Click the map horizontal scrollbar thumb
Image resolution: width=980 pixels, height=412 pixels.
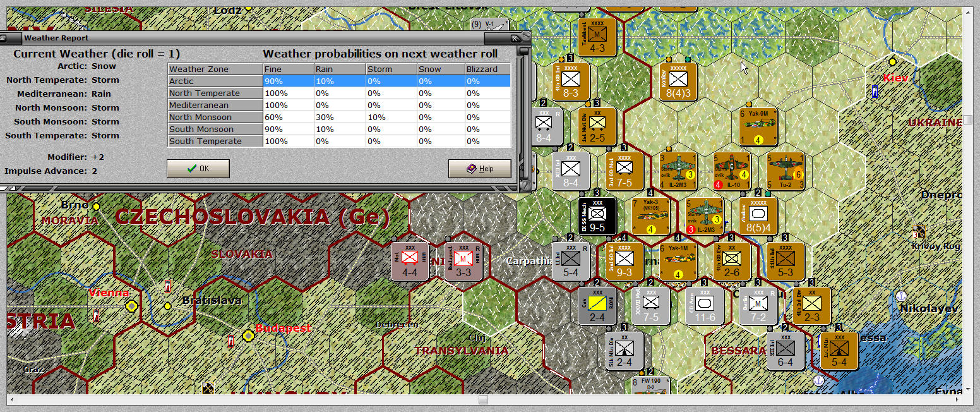(x=483, y=399)
